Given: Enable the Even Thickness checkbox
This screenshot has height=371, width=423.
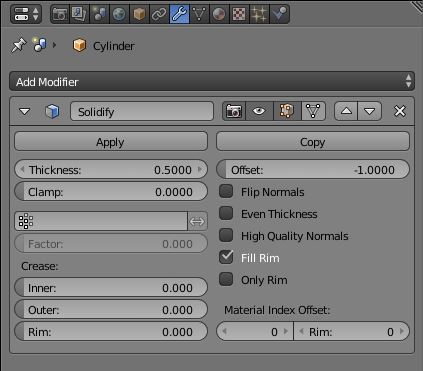Looking at the screenshot, I should tap(226, 213).
